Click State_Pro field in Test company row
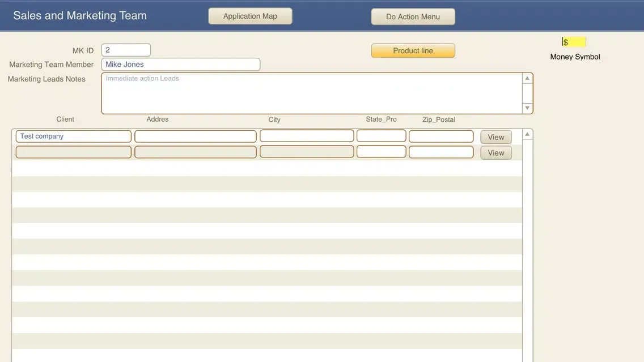This screenshot has width=644, height=362. (x=381, y=136)
